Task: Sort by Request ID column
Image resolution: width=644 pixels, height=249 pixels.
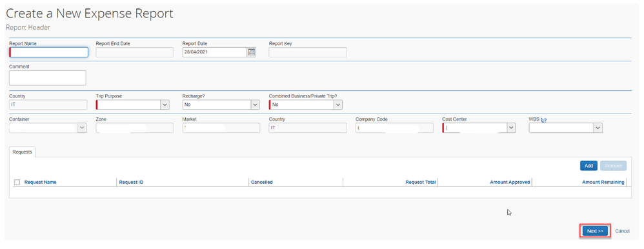Action: click(131, 182)
